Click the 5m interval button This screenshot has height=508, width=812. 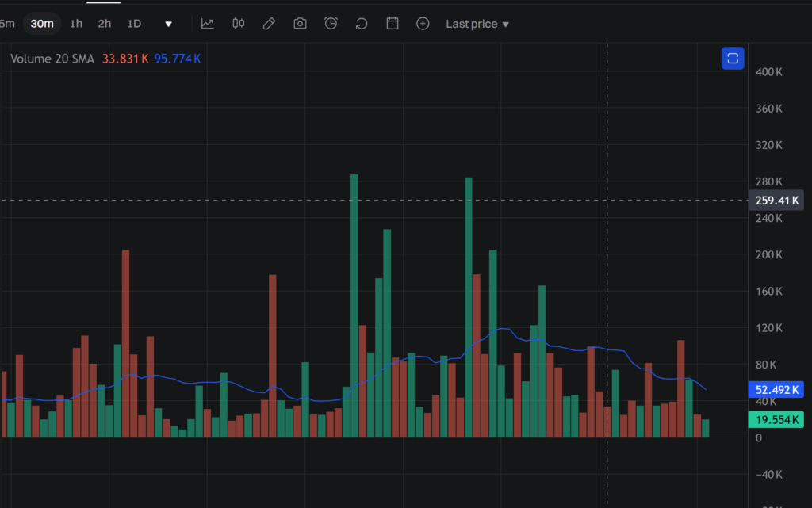pyautogui.click(x=8, y=24)
